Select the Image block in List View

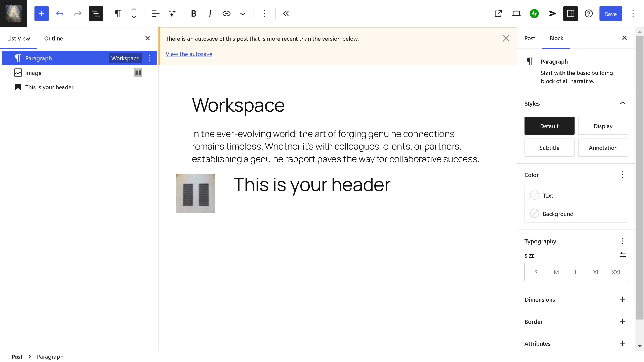(x=33, y=73)
